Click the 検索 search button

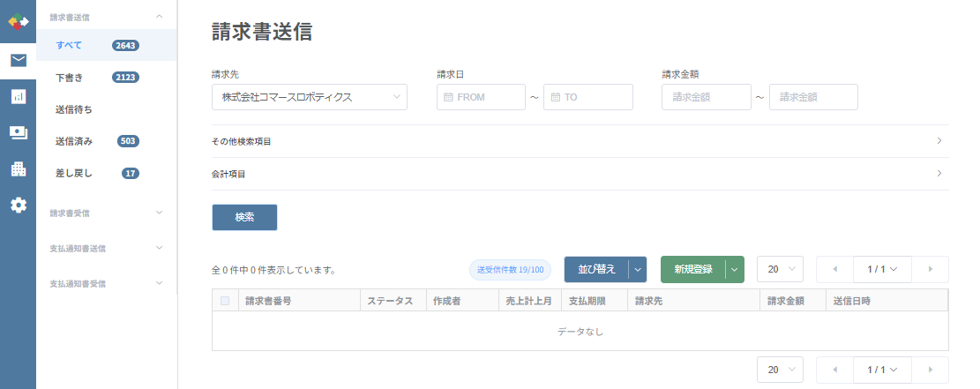[244, 217]
